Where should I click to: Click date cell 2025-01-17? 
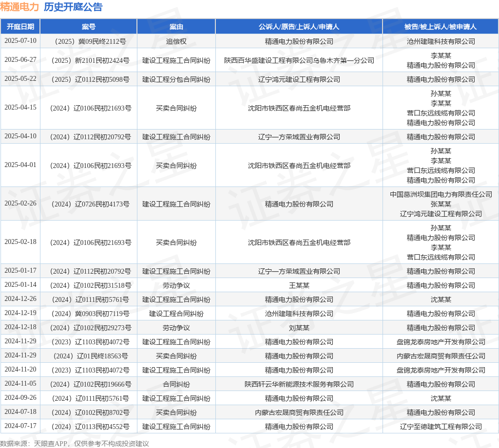20,271
